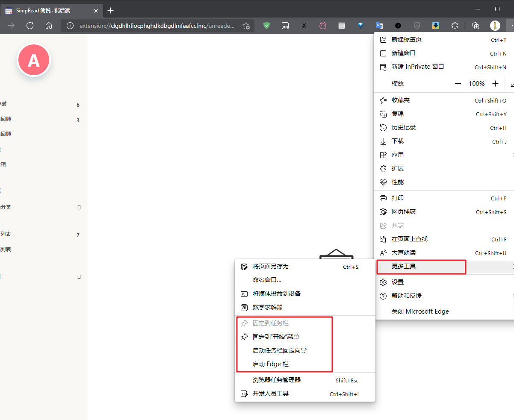The width and height of the screenshot is (514, 420).
Task: Choose 打印 from the menu
Action: [444, 198]
